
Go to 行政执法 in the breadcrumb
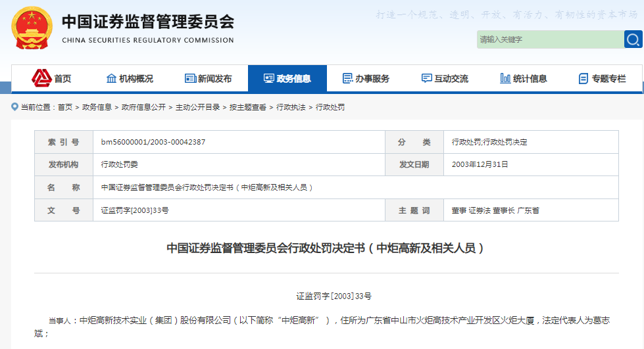[x=291, y=107]
